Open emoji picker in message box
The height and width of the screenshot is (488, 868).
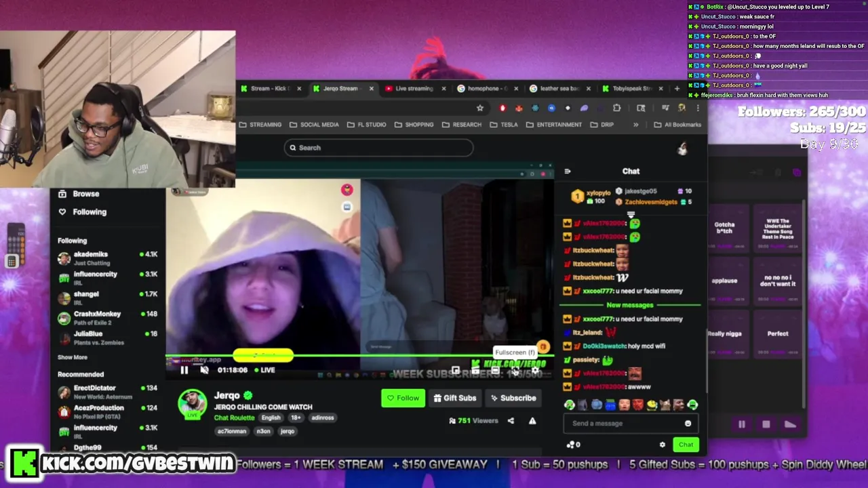click(x=688, y=424)
